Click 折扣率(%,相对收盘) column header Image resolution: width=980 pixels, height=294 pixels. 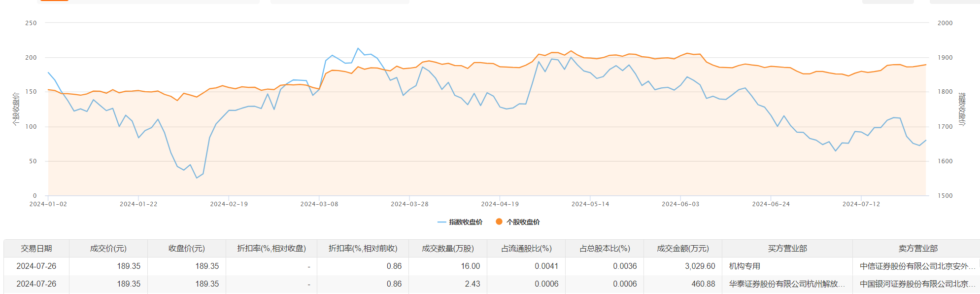[271, 249]
